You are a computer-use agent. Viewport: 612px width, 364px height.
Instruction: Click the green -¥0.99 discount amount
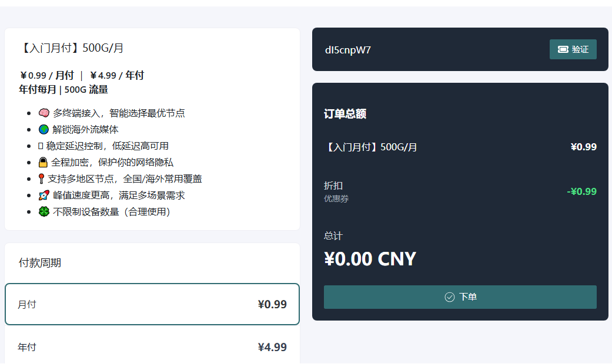coord(581,191)
